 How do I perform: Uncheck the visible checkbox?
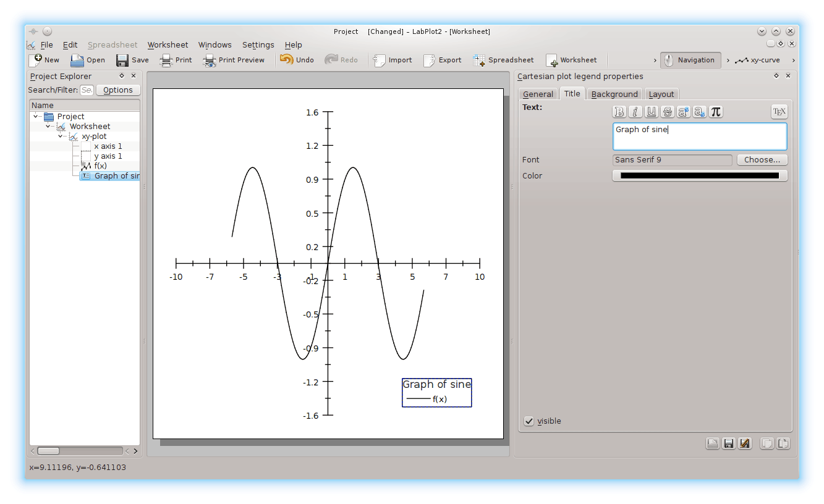coord(529,421)
